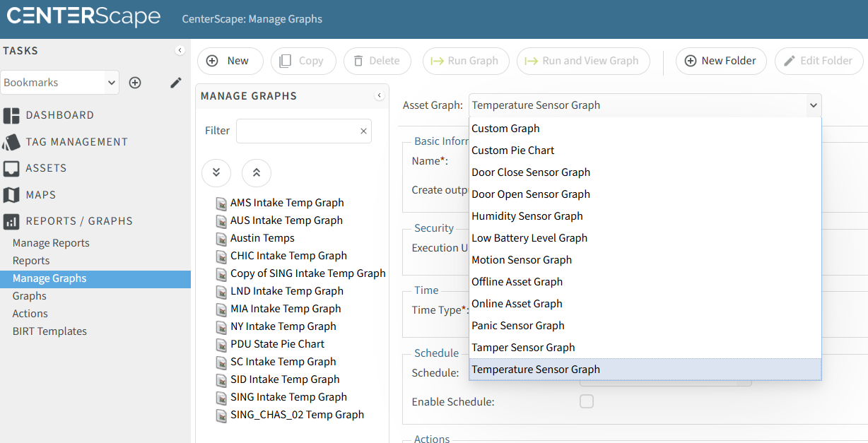Open Actions link in sidebar
Screen dimensions: 868x443
pos(30,314)
